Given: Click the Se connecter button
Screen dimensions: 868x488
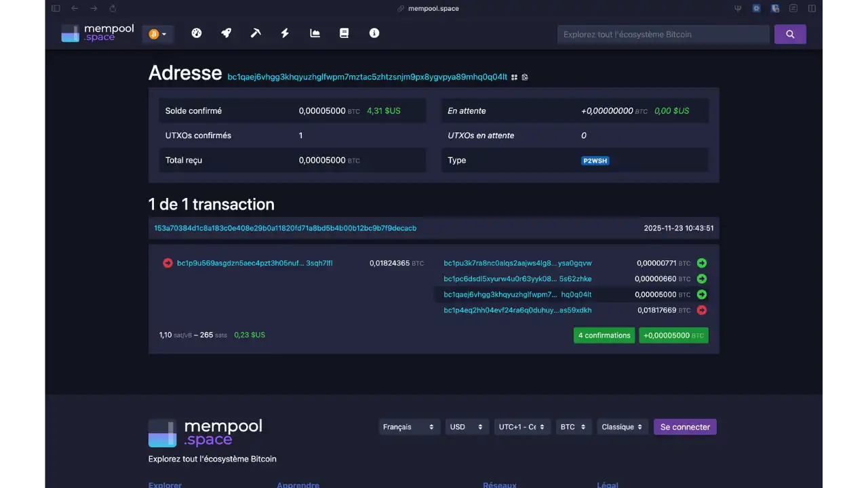Looking at the screenshot, I should (x=685, y=426).
